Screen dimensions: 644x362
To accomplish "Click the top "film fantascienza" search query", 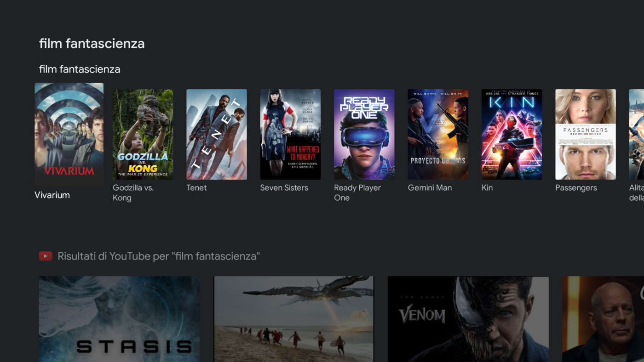I will pyautogui.click(x=92, y=44).
